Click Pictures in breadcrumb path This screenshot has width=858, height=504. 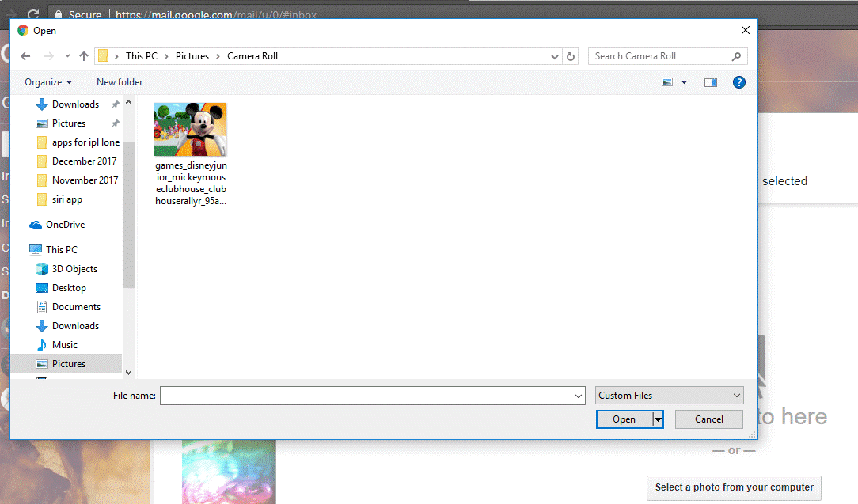click(192, 56)
